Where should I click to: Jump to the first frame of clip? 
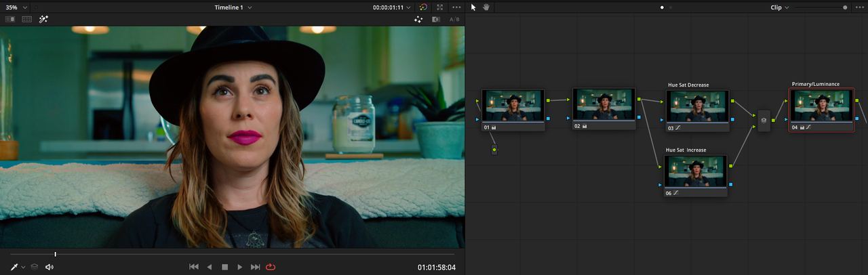coord(194,267)
